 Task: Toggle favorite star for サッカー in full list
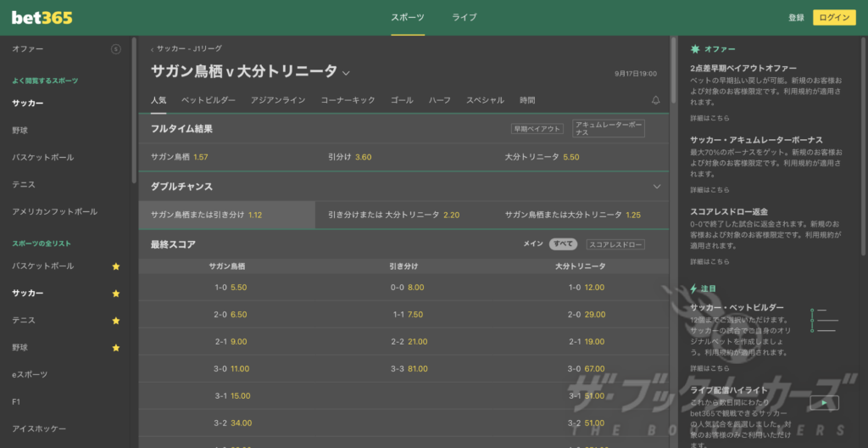(x=115, y=294)
